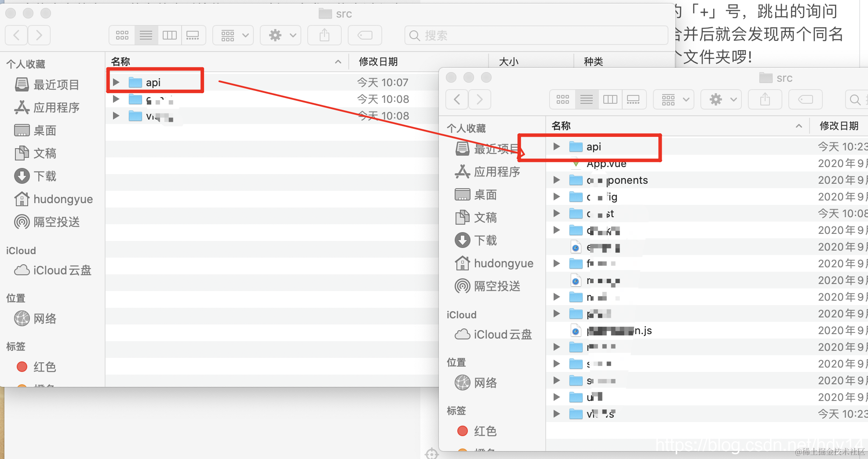
Task: Sort by 名称 column in left Finder window
Action: point(226,62)
